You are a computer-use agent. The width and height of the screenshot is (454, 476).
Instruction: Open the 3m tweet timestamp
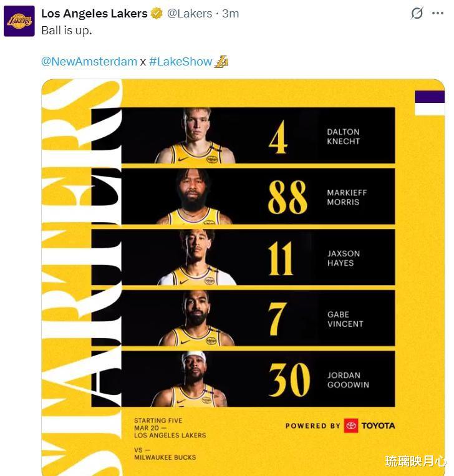(230, 13)
